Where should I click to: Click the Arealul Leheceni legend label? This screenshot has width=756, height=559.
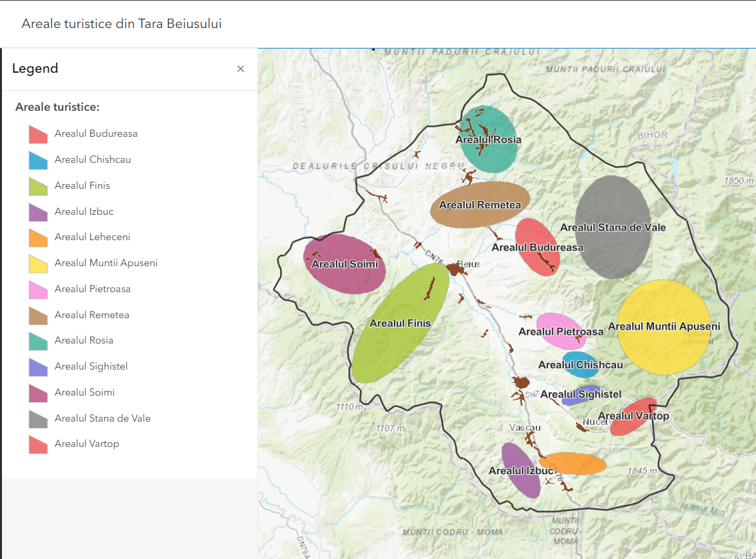pos(92,237)
